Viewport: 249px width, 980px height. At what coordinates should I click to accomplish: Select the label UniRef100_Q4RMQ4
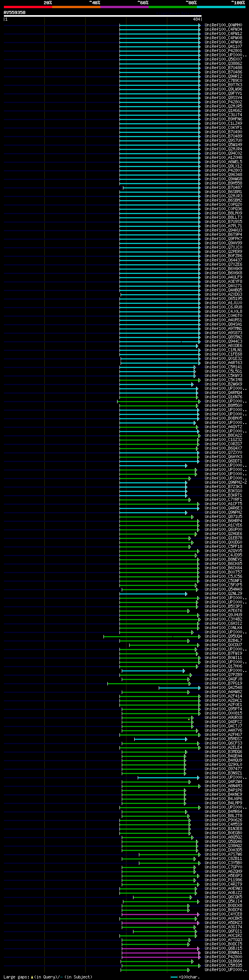pyautogui.click(x=223, y=392)
